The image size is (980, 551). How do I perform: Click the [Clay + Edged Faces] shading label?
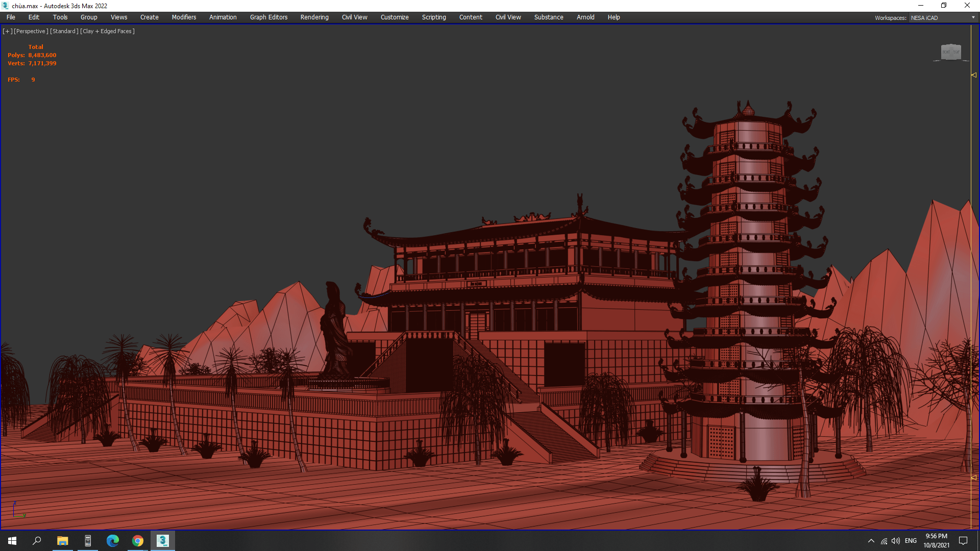[x=107, y=31]
